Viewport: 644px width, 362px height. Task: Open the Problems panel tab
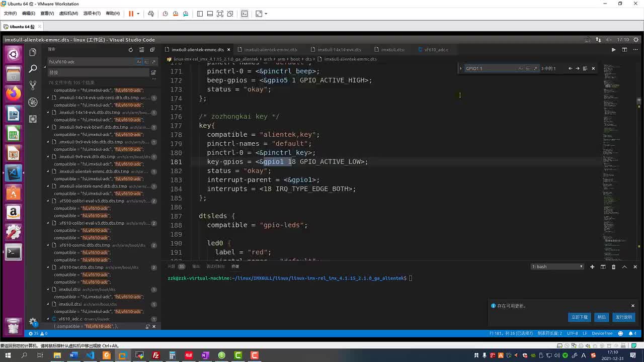176,266
